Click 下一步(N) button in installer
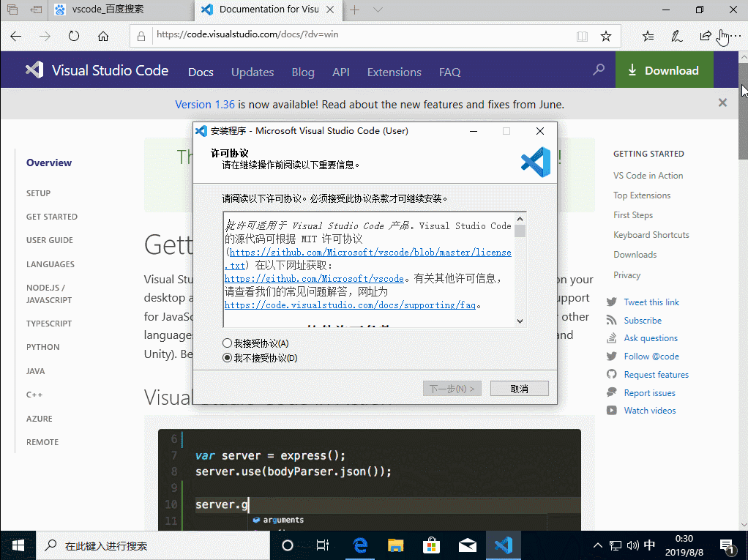Screen dimensions: 748x560 tap(452, 389)
